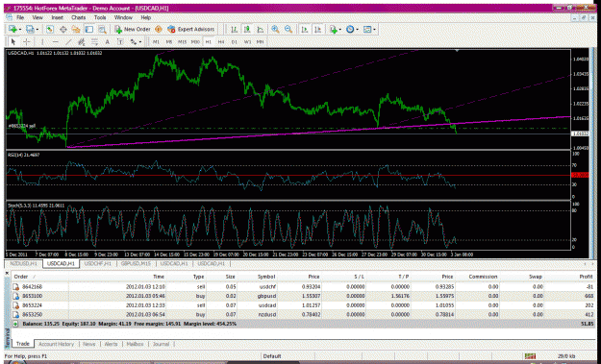This screenshot has height=364, width=601.
Task: Switch timeframe to M1
Action: tap(156, 41)
